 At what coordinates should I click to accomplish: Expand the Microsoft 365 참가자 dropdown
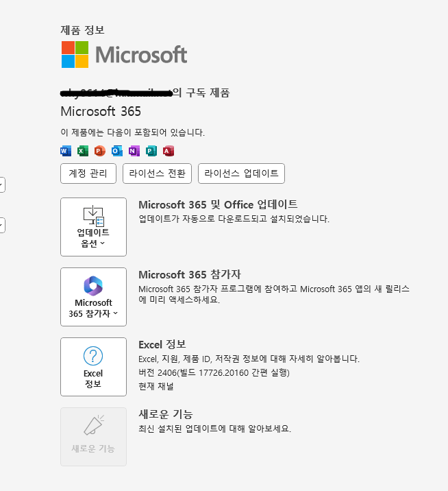tap(94, 297)
